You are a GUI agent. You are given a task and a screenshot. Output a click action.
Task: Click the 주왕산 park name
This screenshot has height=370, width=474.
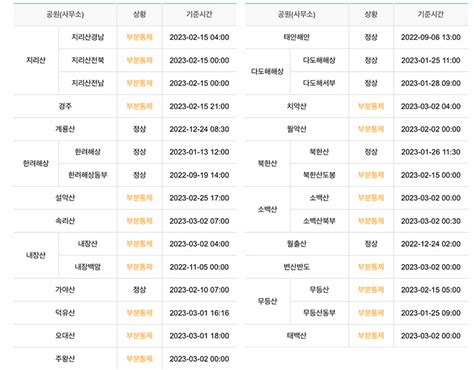pyautogui.click(x=65, y=359)
